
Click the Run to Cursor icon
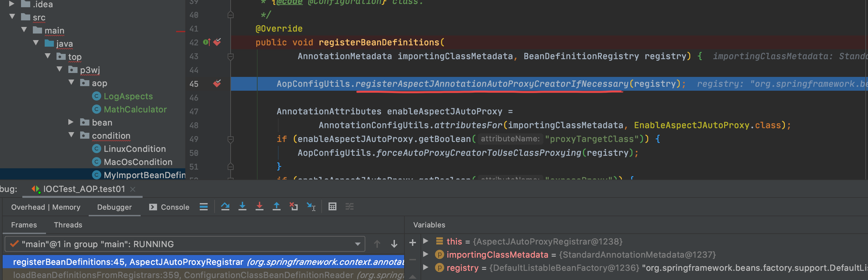311,206
